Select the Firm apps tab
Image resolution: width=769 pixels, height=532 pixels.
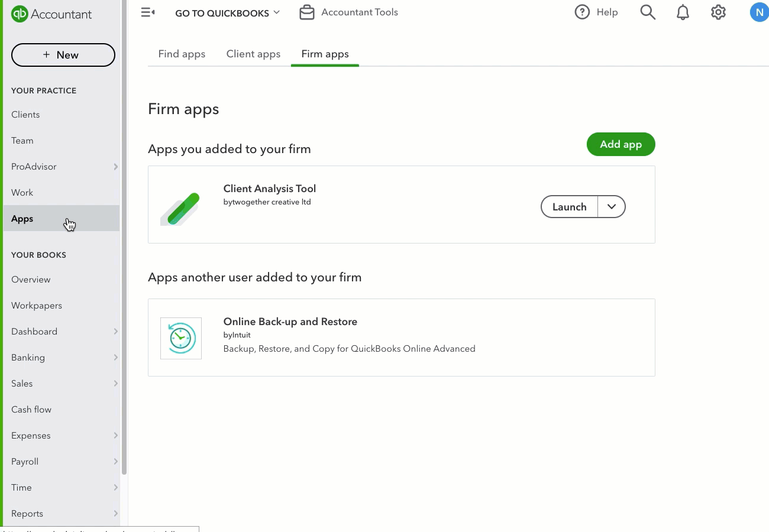coord(325,54)
